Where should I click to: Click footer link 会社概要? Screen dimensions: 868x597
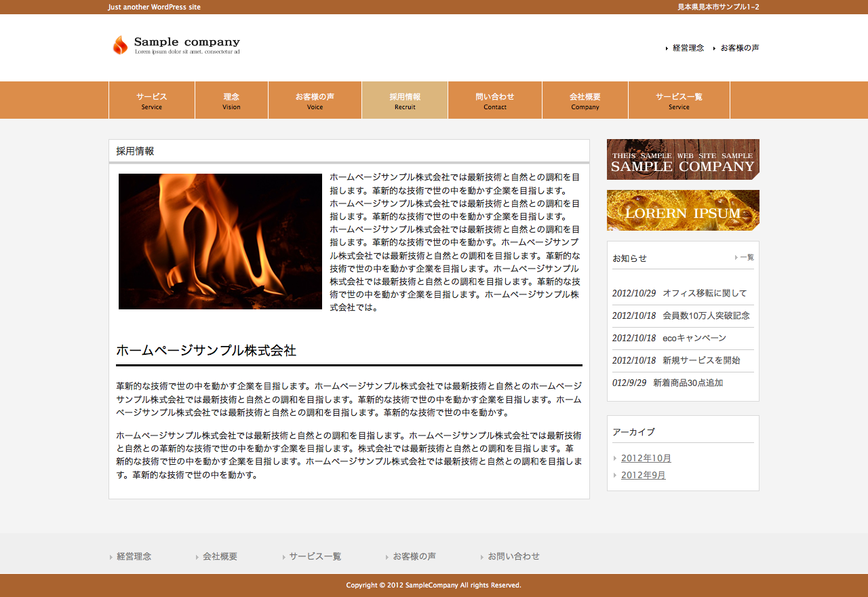point(220,556)
